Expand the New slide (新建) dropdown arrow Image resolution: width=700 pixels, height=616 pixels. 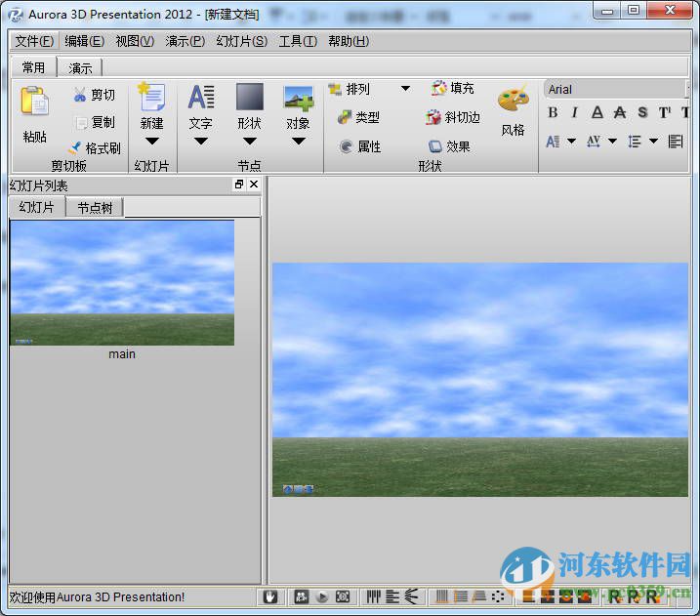pyautogui.click(x=151, y=142)
